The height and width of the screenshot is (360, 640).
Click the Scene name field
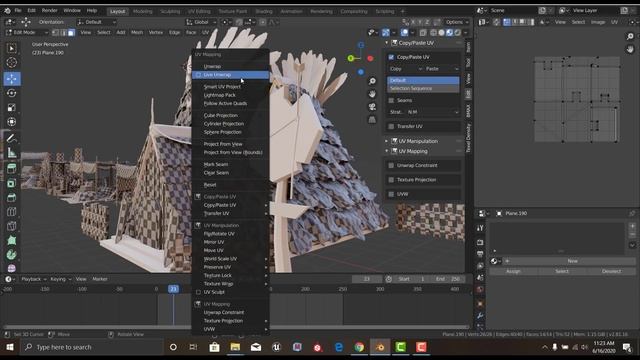(x=512, y=11)
